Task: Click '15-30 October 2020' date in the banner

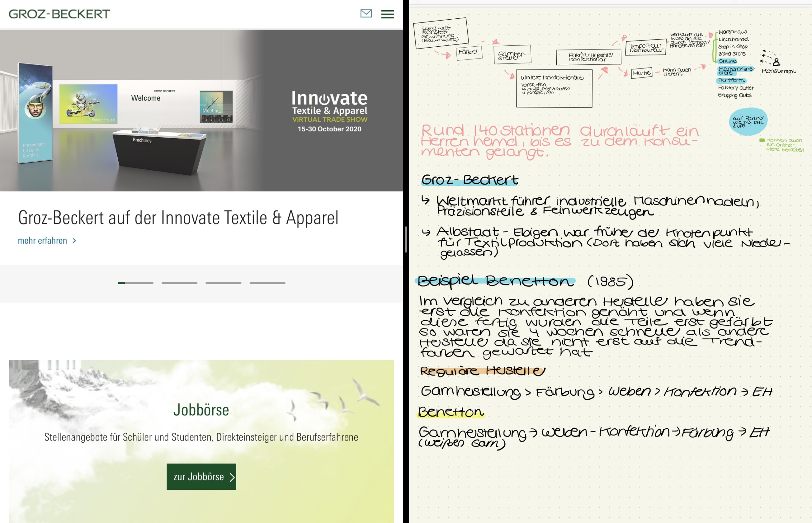Action: tap(330, 129)
